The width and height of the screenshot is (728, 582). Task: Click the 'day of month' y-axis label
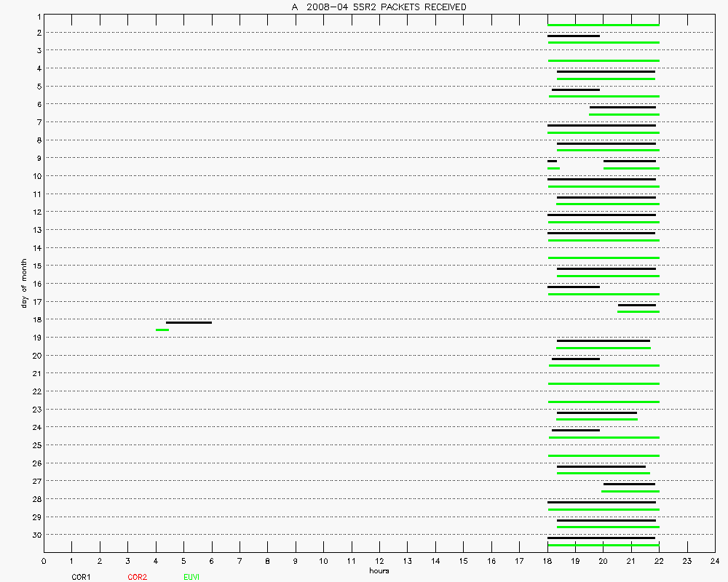click(x=24, y=282)
